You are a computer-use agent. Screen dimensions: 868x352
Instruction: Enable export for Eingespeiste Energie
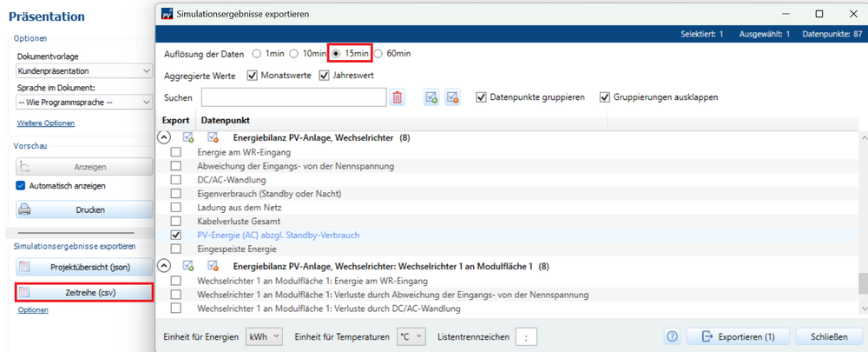[176, 249]
